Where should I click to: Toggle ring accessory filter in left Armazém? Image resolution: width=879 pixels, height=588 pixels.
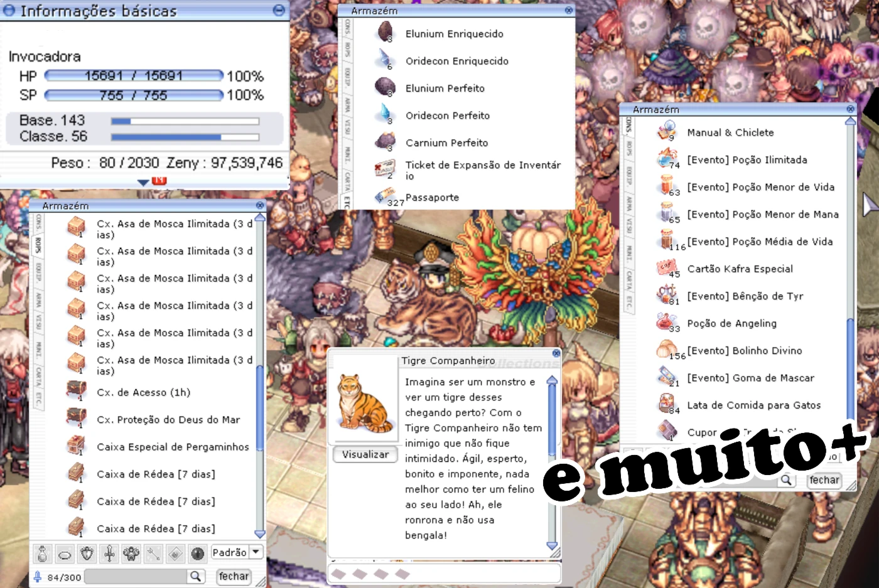tap(65, 553)
